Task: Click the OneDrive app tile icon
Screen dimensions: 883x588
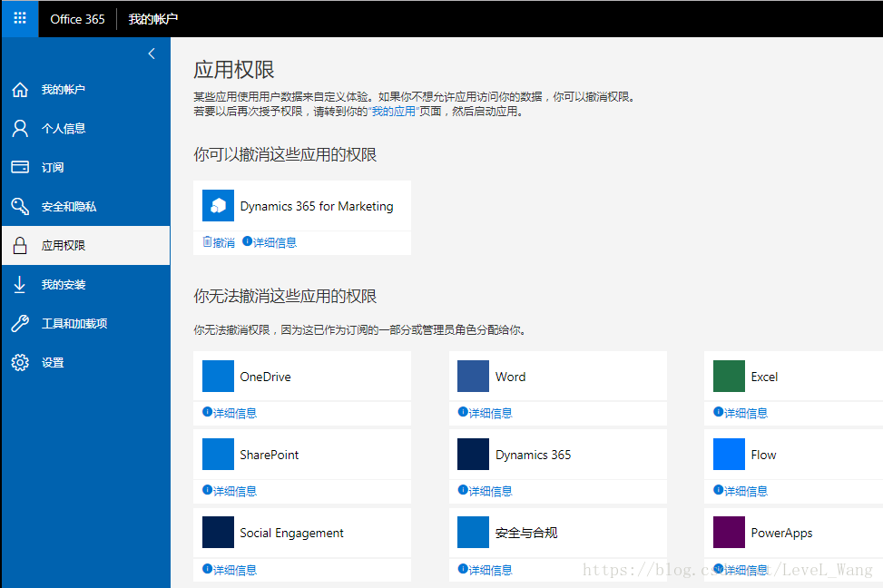Action: pyautogui.click(x=218, y=376)
